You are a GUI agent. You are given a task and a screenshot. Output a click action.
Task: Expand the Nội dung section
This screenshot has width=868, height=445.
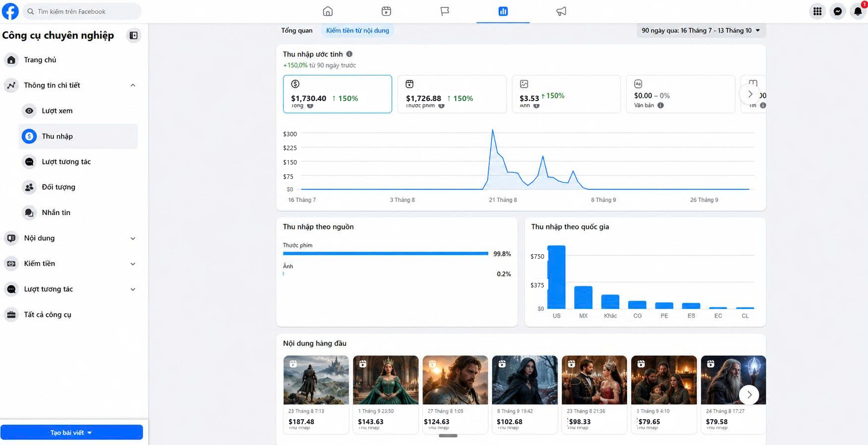[133, 238]
